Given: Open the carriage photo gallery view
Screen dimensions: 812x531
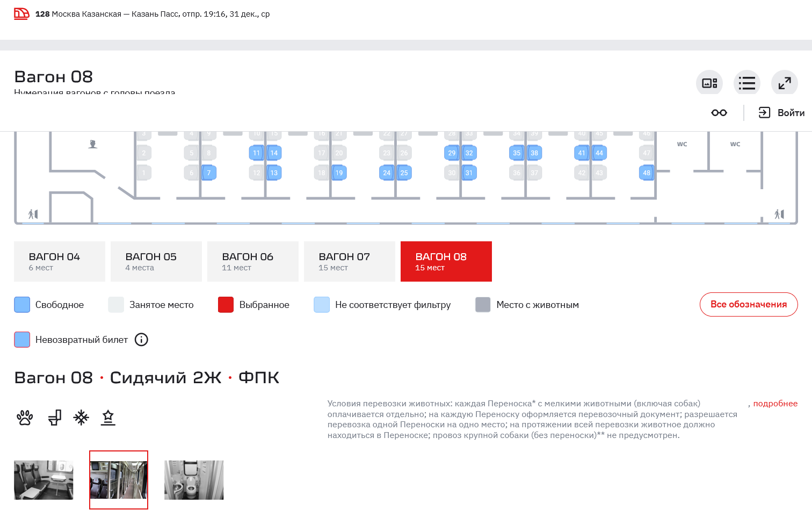Looking at the screenshot, I should pos(709,83).
